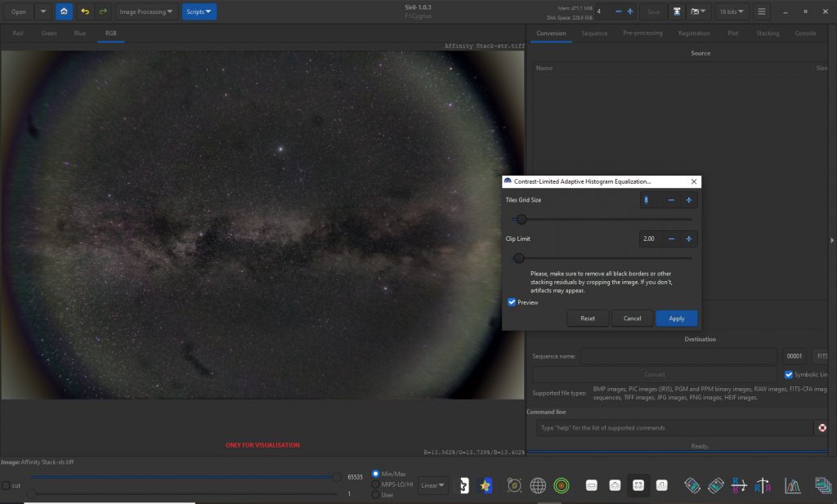837x504 pixels.
Task: Zoom in with the plus icon
Action: (x=615, y=485)
